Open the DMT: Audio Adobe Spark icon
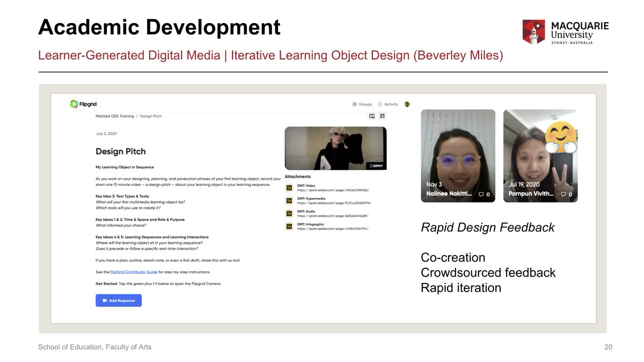 289,213
